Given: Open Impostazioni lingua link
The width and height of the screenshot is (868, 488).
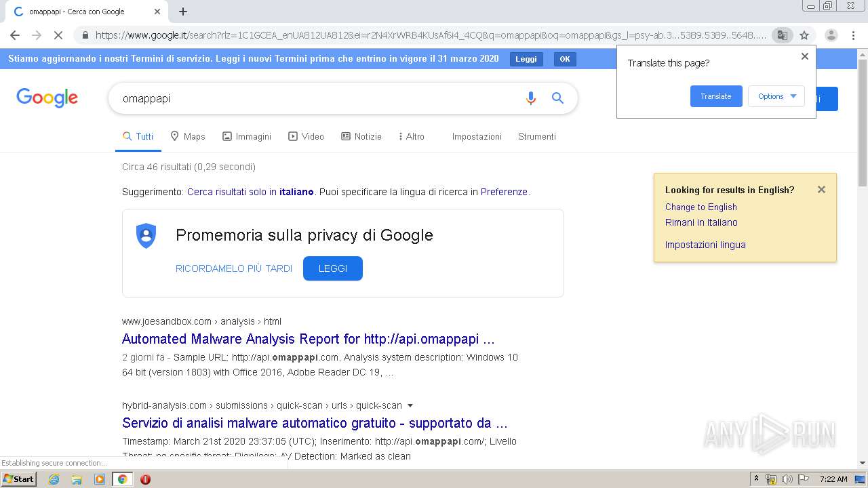Looking at the screenshot, I should [x=705, y=245].
